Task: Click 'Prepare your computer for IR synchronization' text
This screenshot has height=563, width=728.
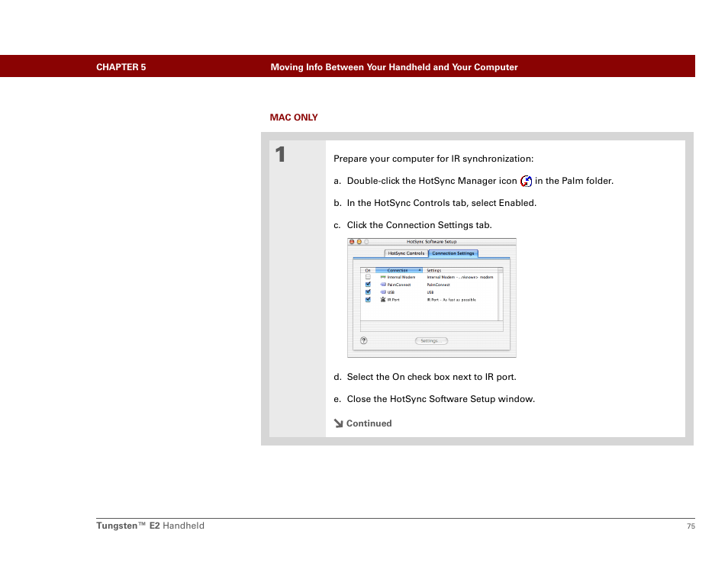Action: [433, 159]
